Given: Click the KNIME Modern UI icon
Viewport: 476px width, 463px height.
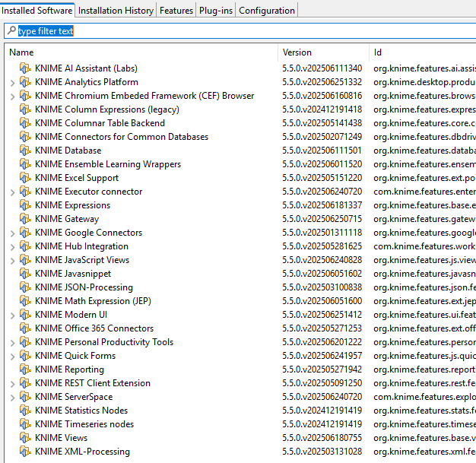Looking at the screenshot, I should 25,314.
